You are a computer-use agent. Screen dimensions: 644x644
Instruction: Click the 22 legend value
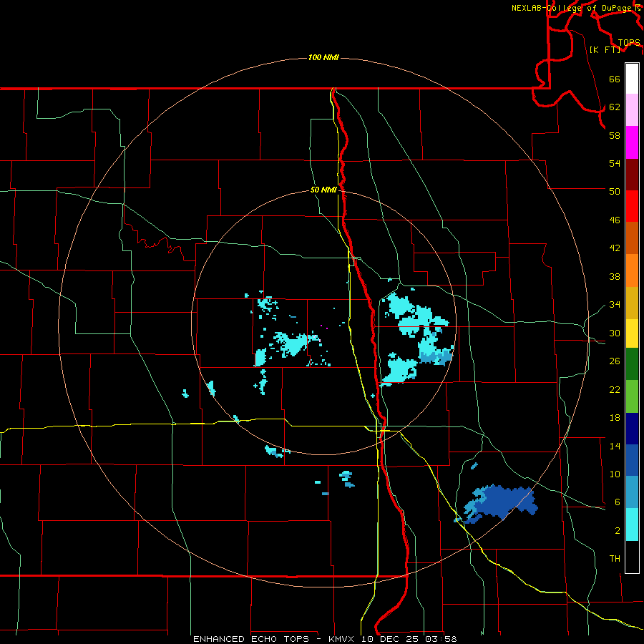615,389
